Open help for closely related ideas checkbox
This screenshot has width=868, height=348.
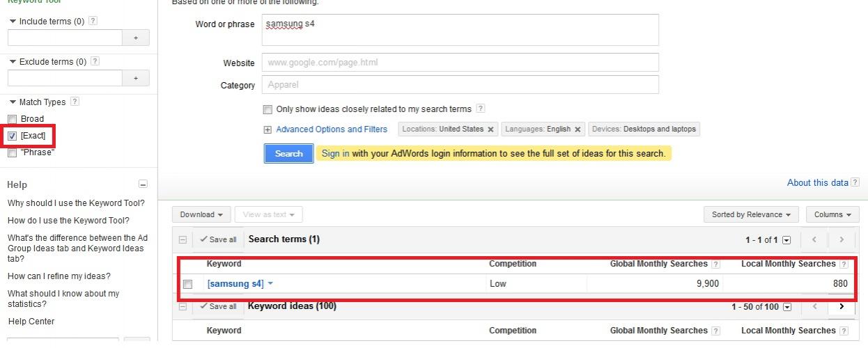click(480, 109)
